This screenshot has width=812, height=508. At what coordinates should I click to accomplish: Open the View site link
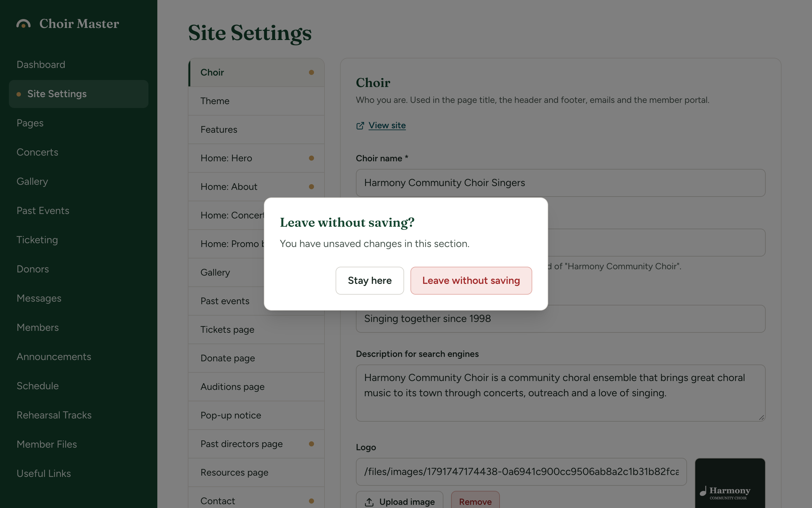coord(387,125)
